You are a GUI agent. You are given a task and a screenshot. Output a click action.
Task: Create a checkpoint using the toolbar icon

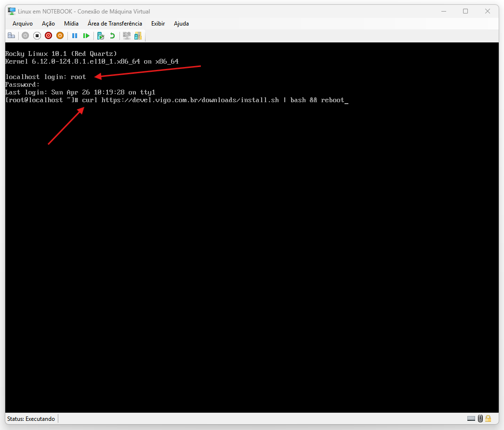click(x=101, y=36)
